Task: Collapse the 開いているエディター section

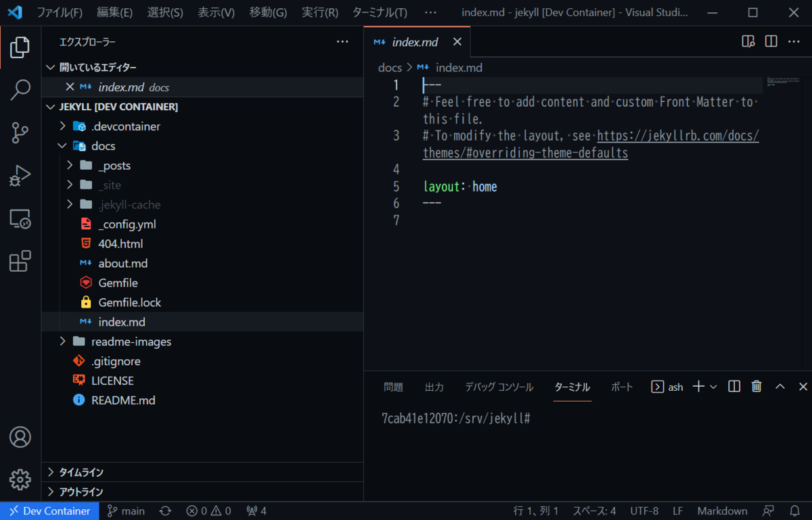Action: click(x=202, y=67)
